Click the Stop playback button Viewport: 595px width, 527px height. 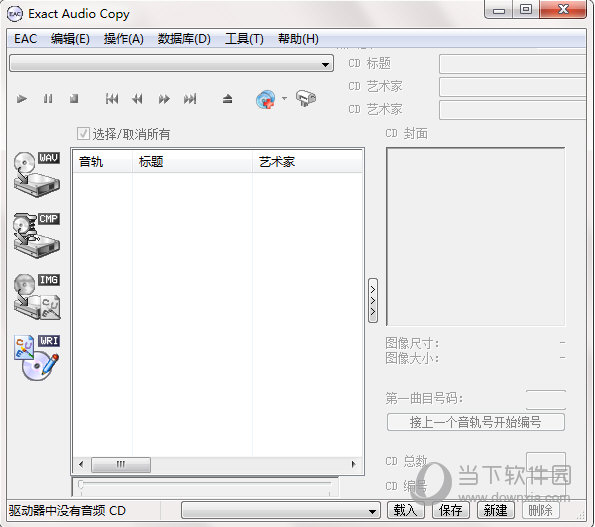tap(74, 99)
